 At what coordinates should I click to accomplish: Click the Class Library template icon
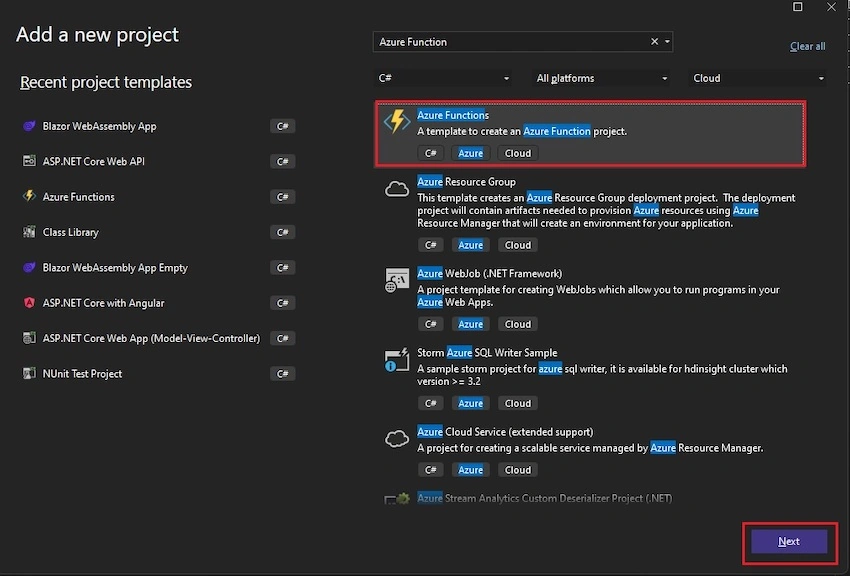[x=29, y=232]
